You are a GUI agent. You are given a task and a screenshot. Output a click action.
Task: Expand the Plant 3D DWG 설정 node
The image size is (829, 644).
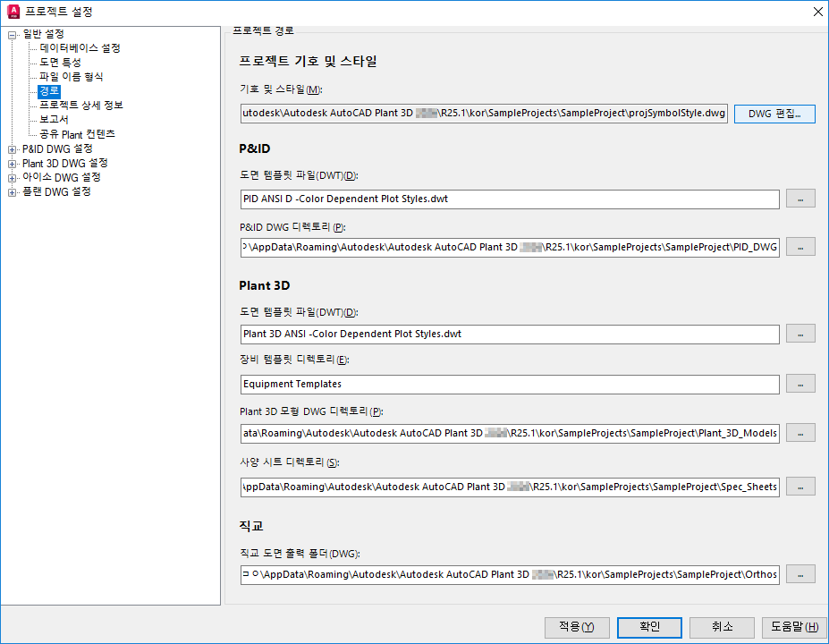(12, 164)
